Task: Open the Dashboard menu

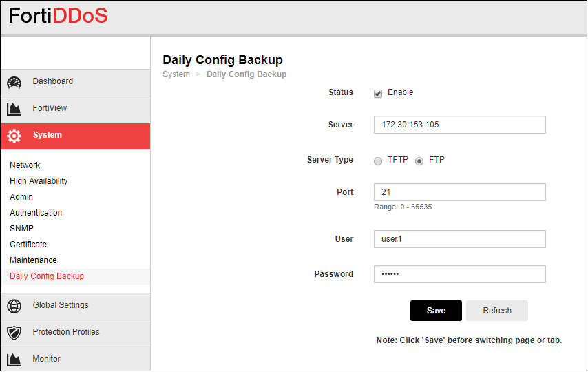Action: tap(75, 83)
